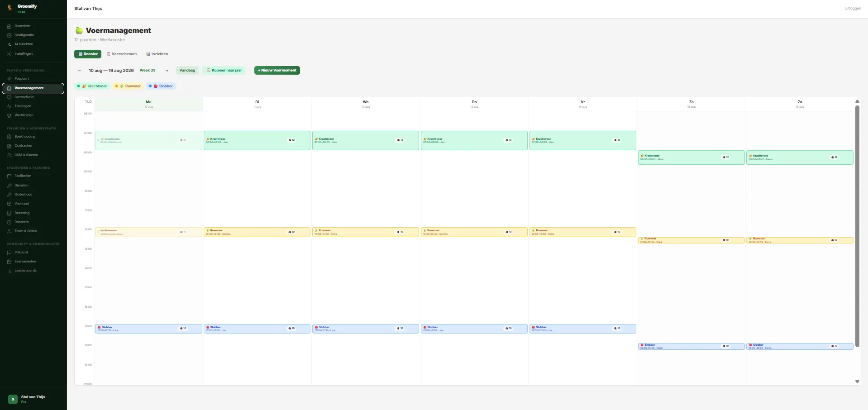This screenshot has height=410, width=868.
Task: Open Faciliteiten in the sidebar
Action: click(33, 176)
